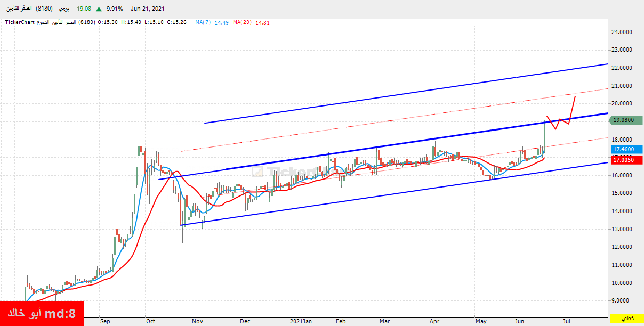Select the MA(7) indicator label
This screenshot has height=326, width=644.
[x=203, y=22]
